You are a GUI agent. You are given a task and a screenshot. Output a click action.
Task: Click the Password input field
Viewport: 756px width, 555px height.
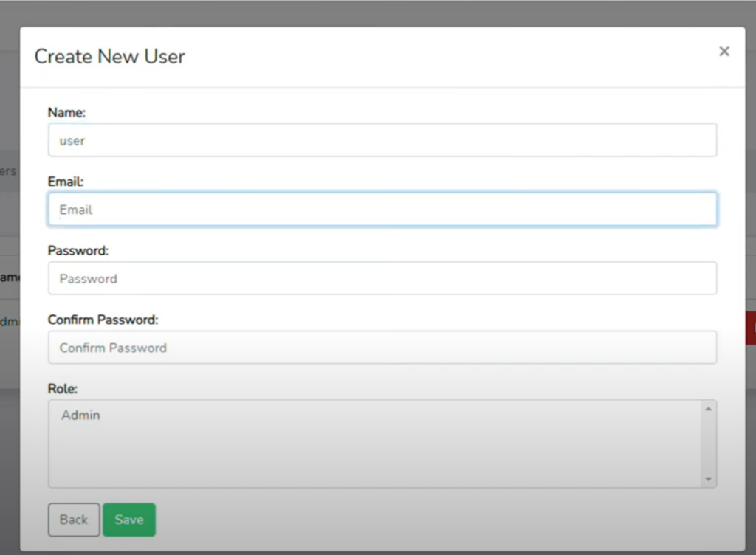[x=382, y=278]
